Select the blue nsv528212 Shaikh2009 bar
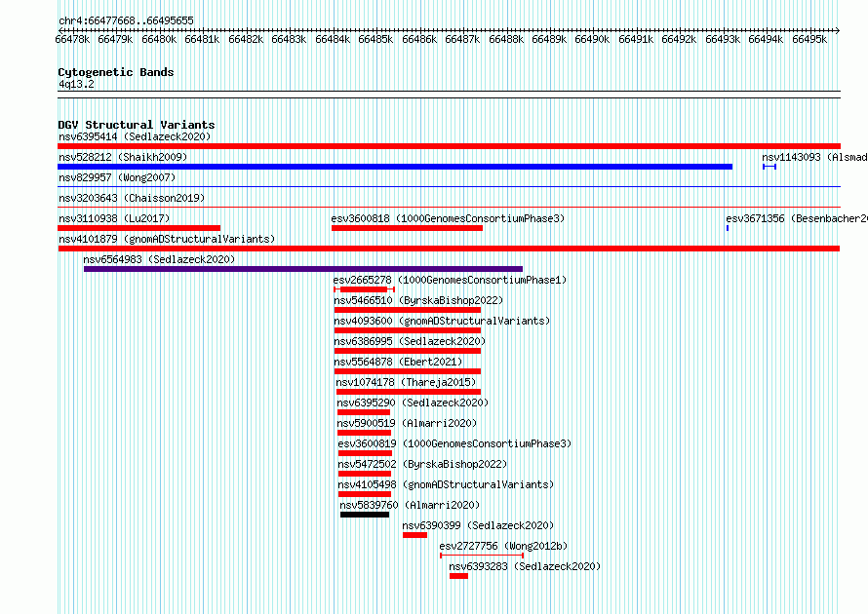 coord(395,167)
